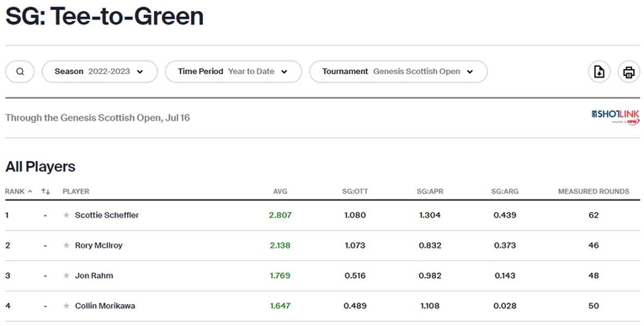Click Scheffler's SG:OTT value 1.080

click(x=355, y=215)
